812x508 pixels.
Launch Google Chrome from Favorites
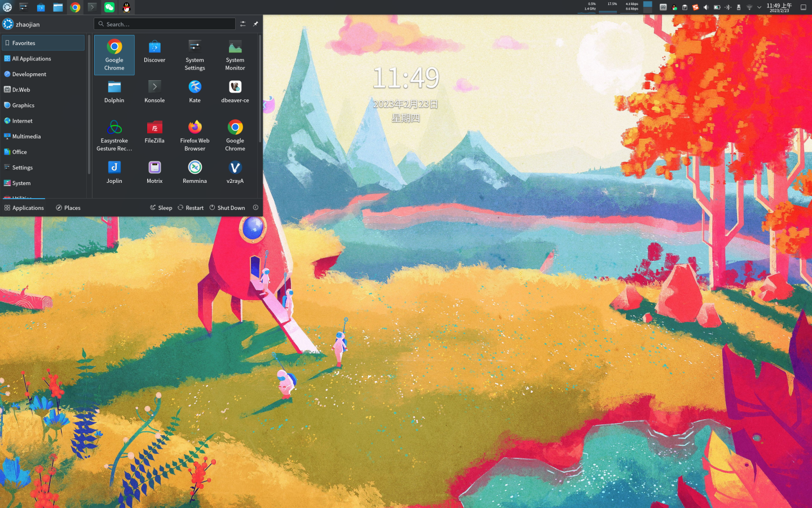tap(114, 55)
